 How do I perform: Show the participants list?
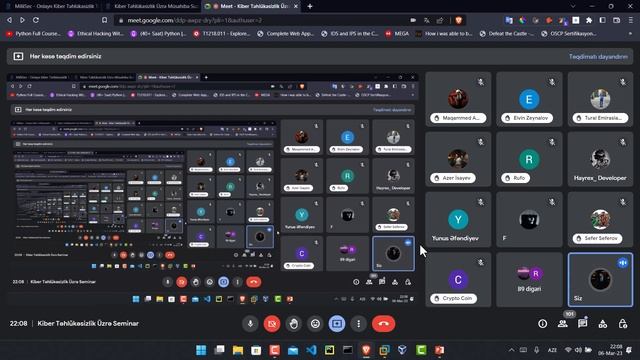(x=562, y=324)
